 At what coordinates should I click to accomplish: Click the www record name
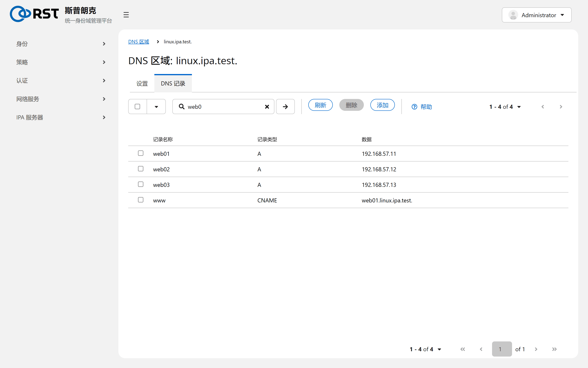pos(159,201)
